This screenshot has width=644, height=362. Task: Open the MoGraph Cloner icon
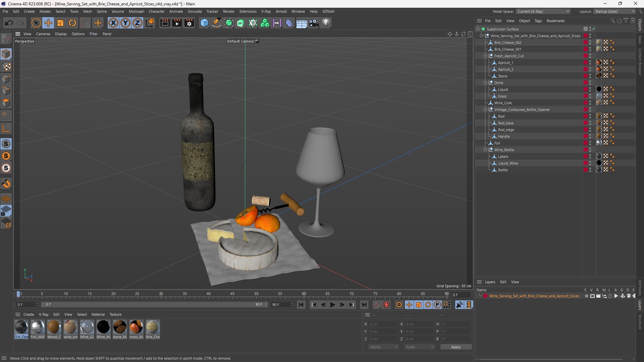[265, 23]
